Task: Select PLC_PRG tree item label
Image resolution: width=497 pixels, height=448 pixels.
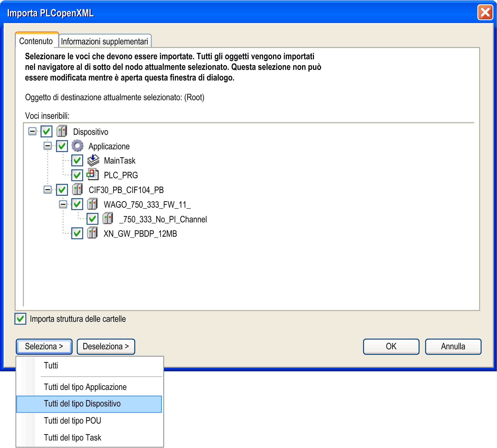Action: click(x=121, y=175)
